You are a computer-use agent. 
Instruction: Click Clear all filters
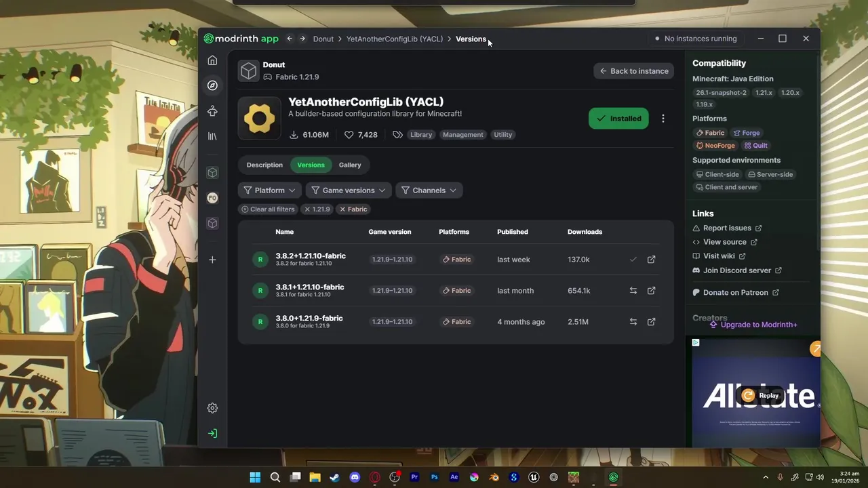[x=268, y=209]
